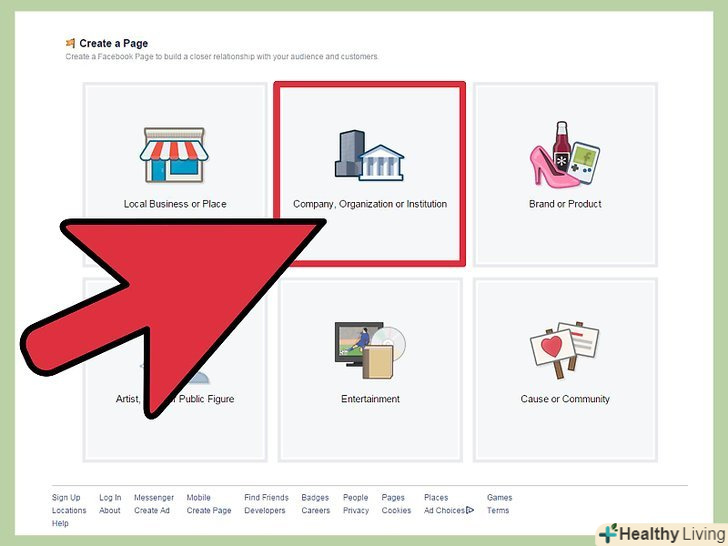The width and height of the screenshot is (728, 546).
Task: Open the Pages footer link
Action: [393, 498]
